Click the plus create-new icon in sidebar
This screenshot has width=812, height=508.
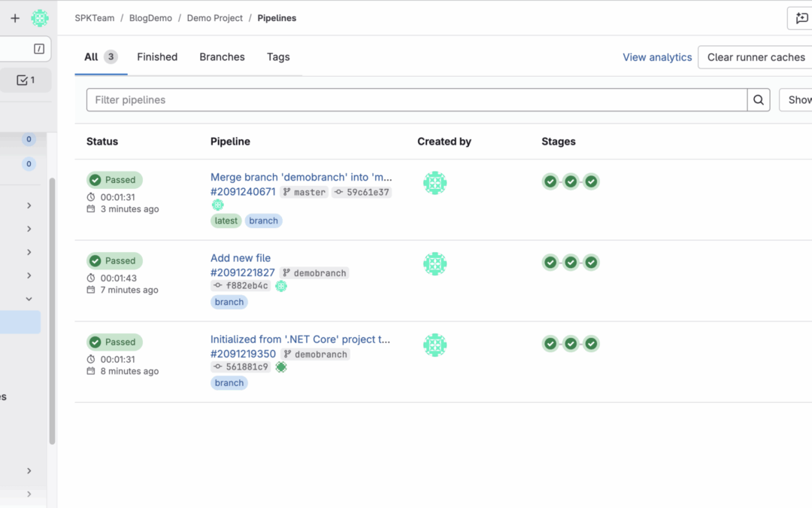(x=15, y=18)
